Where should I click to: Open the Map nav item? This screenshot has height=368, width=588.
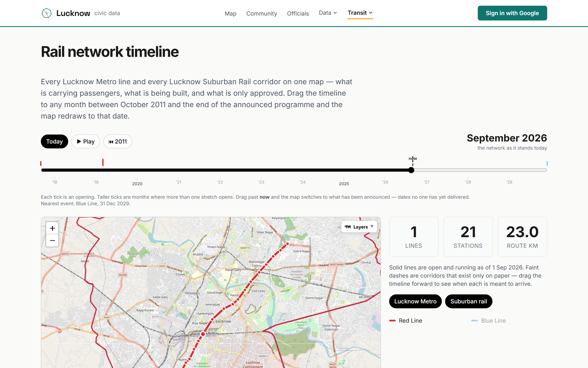point(231,13)
